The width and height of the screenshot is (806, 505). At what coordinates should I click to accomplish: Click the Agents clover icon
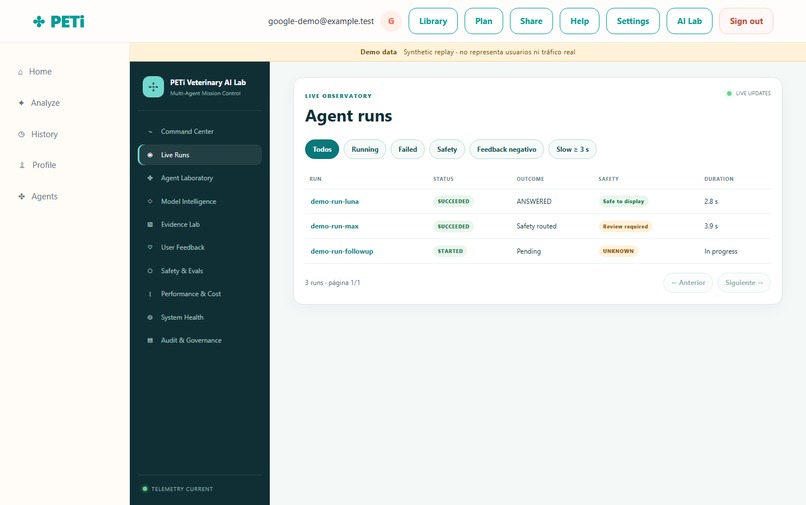click(x=22, y=196)
